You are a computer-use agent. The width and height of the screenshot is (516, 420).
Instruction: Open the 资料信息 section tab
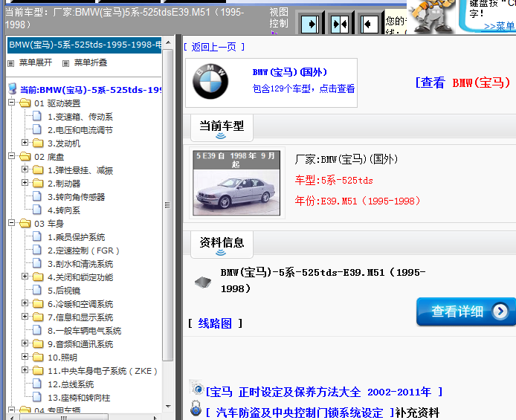(x=222, y=245)
